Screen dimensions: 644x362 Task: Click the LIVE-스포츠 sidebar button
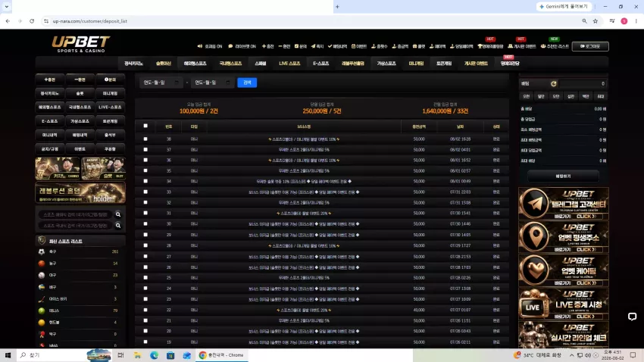110,107
